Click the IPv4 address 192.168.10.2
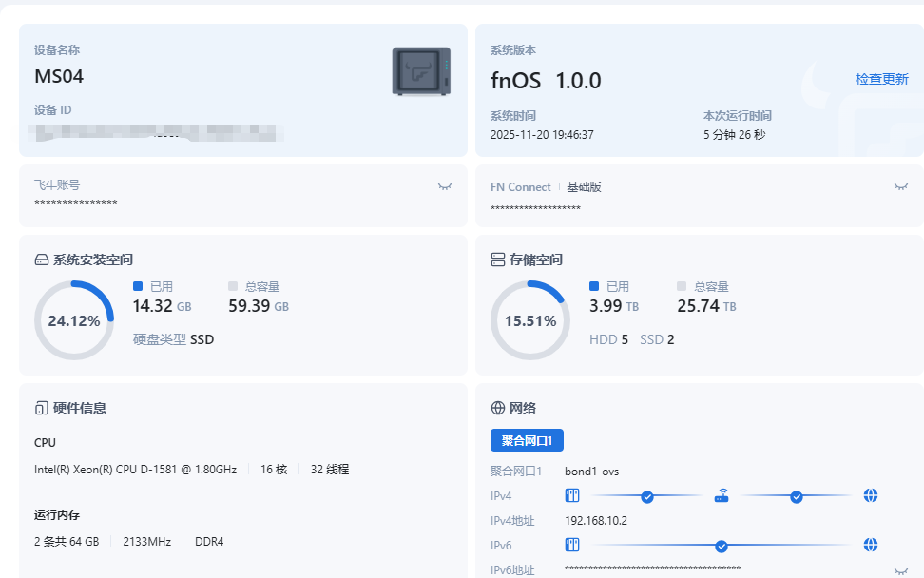The height and width of the screenshot is (578, 924). pyautogui.click(x=596, y=520)
